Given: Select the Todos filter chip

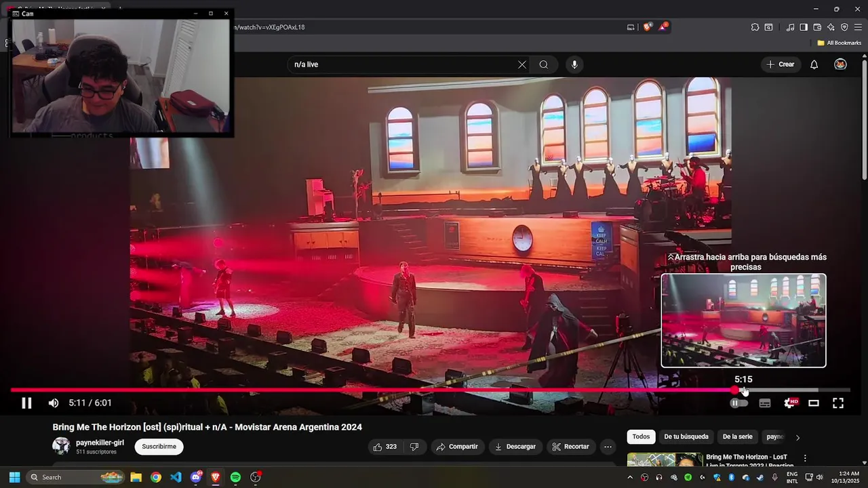Looking at the screenshot, I should (641, 437).
